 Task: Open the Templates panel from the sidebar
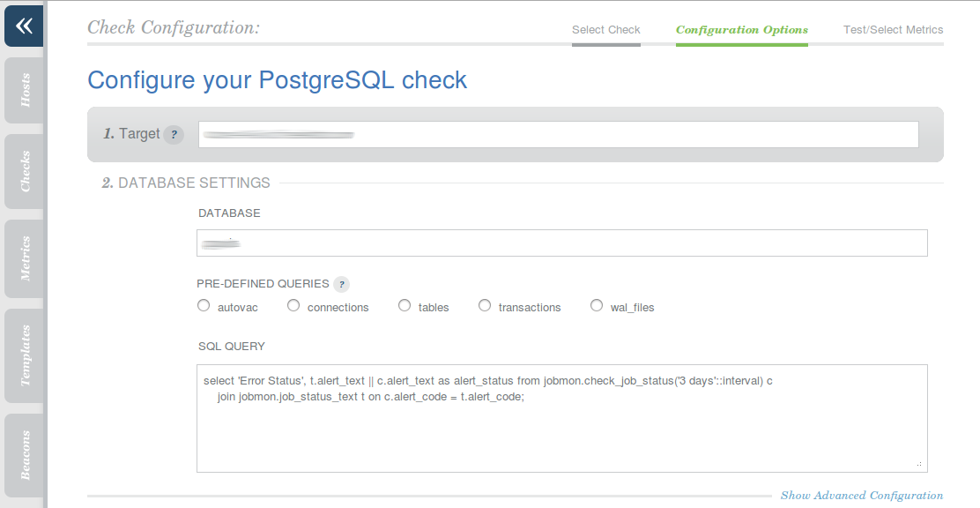click(23, 353)
